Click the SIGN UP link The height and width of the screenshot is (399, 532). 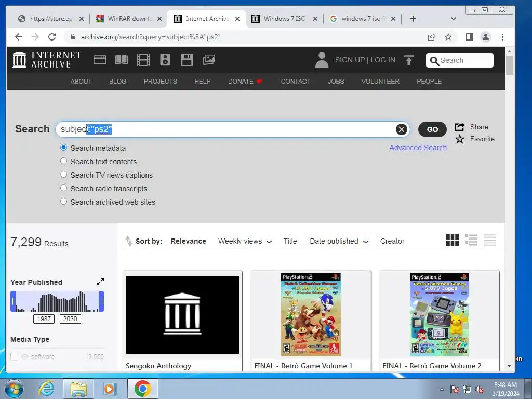pyautogui.click(x=350, y=60)
